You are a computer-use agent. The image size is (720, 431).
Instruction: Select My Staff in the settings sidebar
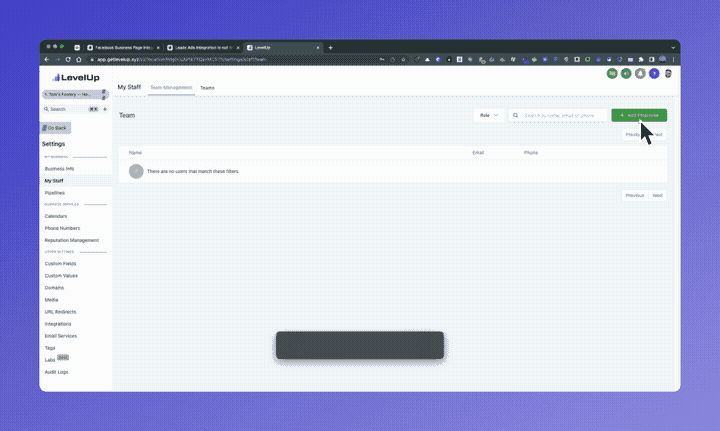[x=54, y=181]
